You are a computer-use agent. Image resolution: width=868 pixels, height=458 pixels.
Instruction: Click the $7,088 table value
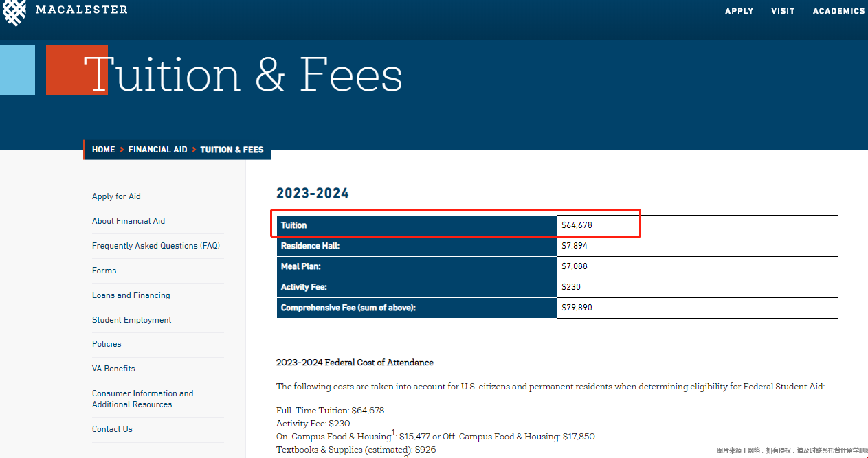tap(698, 266)
